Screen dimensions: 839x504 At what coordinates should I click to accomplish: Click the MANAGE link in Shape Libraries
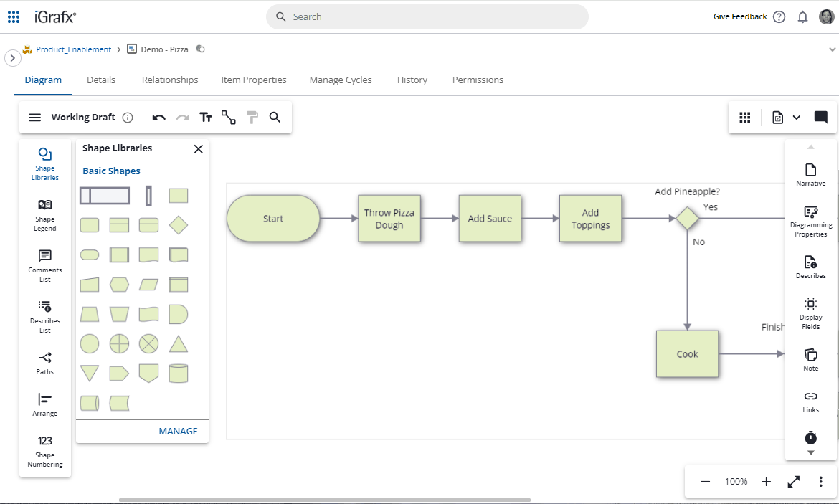pyautogui.click(x=178, y=431)
